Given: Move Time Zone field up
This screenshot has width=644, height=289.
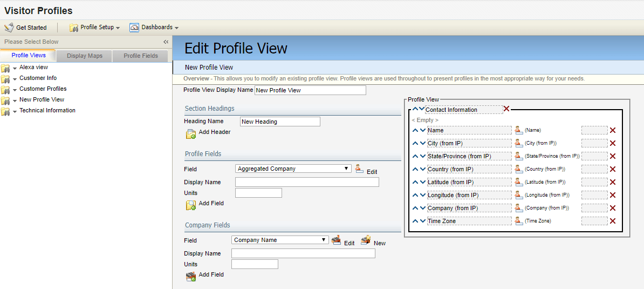Looking at the screenshot, I should tap(415, 221).
